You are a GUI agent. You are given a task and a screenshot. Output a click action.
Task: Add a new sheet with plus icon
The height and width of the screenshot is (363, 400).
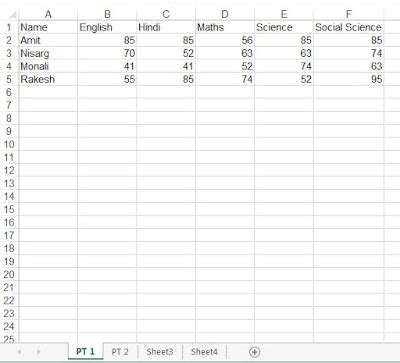pyautogui.click(x=254, y=352)
